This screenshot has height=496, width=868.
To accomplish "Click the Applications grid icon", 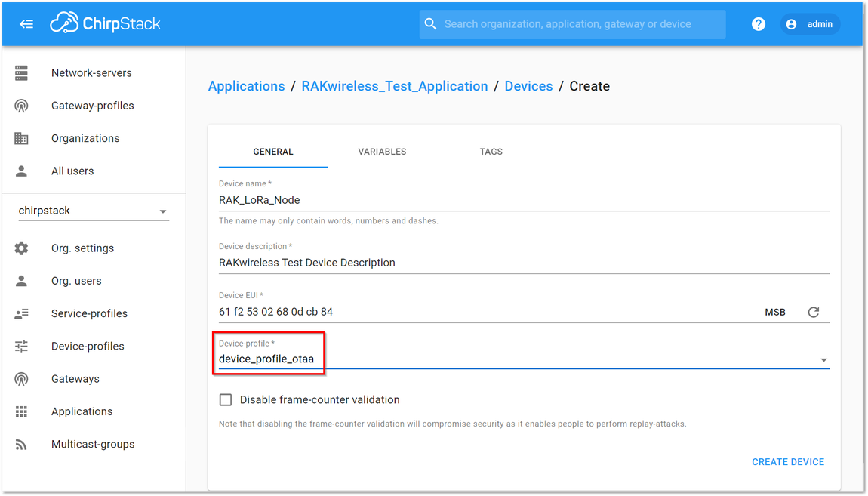I will pos(22,411).
